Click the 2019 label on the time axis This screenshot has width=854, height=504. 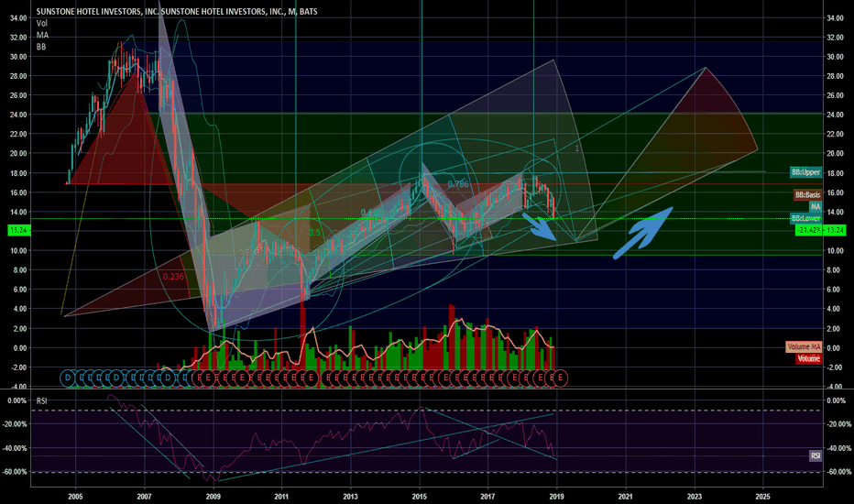pyautogui.click(x=556, y=497)
